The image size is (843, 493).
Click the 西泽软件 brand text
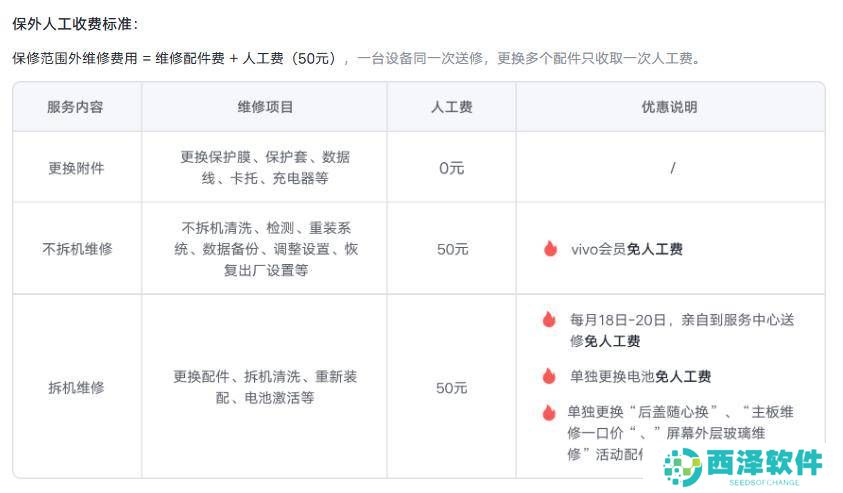click(764, 462)
